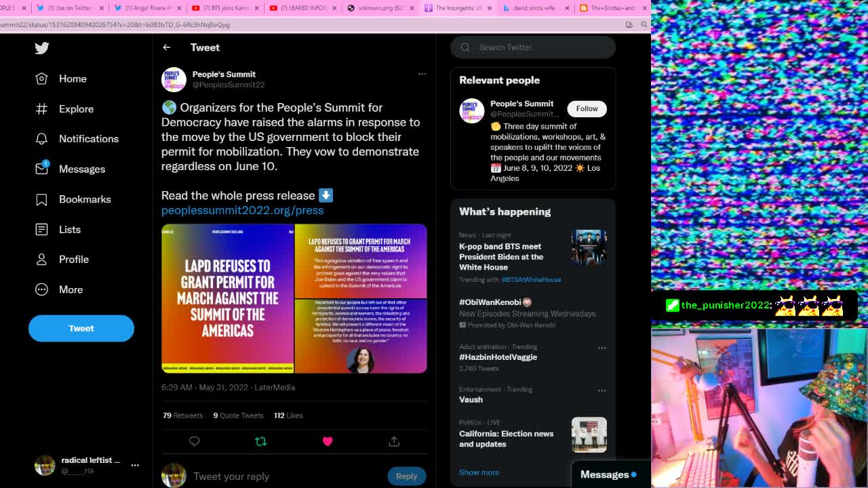The image size is (868, 488).
Task: Click the address bar share page icon
Action: 629,24
